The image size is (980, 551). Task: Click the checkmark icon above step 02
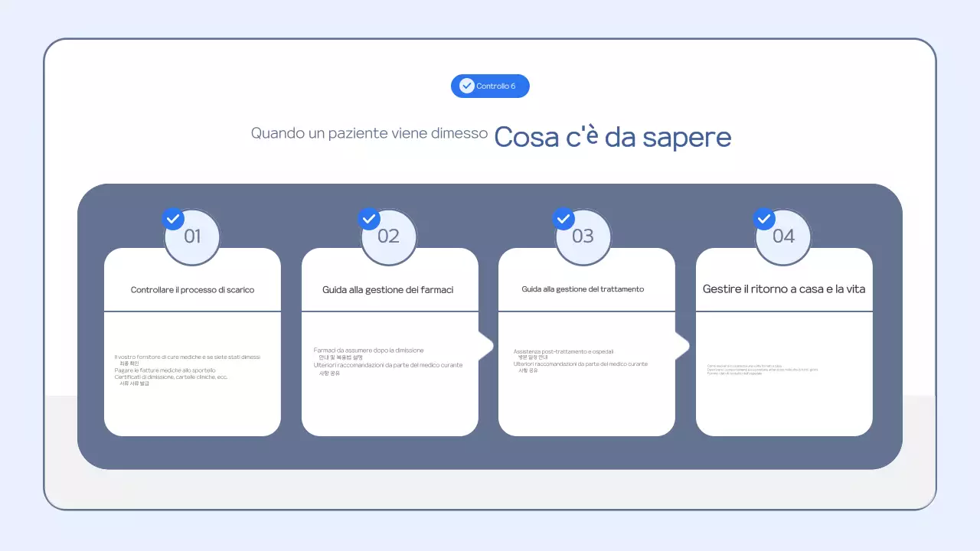(x=368, y=218)
